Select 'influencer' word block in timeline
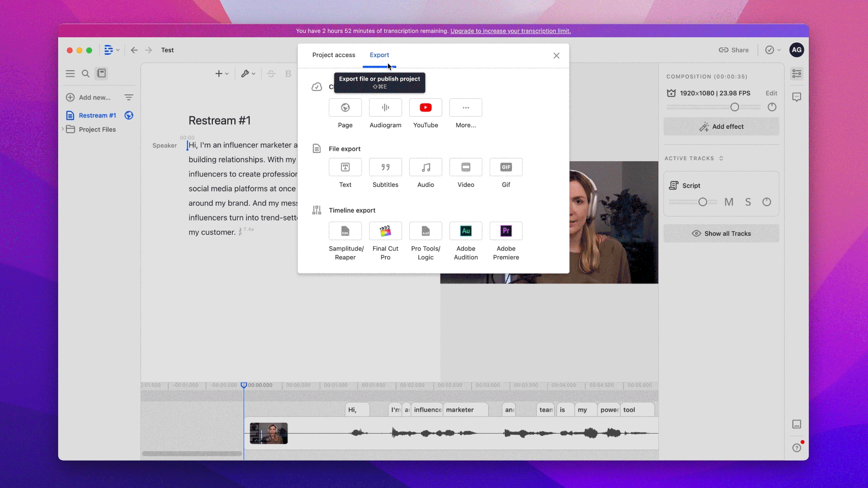The height and width of the screenshot is (488, 868). pyautogui.click(x=427, y=410)
